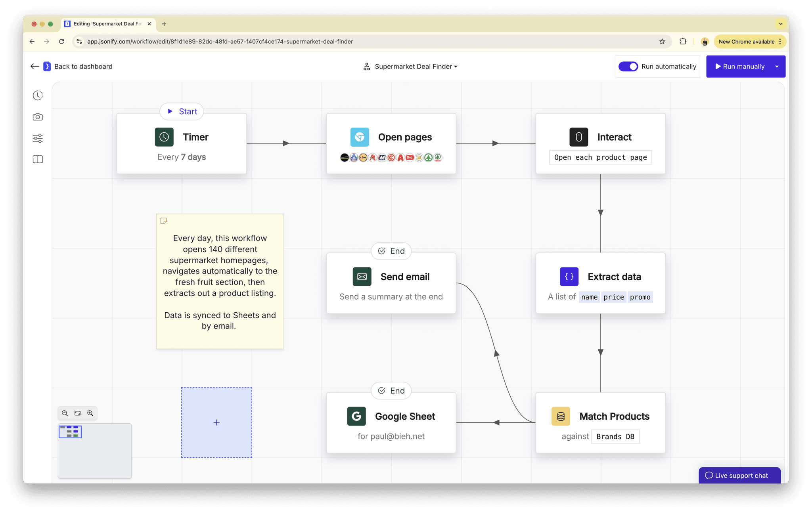Open the run history clock icon in sidebar

pyautogui.click(x=38, y=95)
